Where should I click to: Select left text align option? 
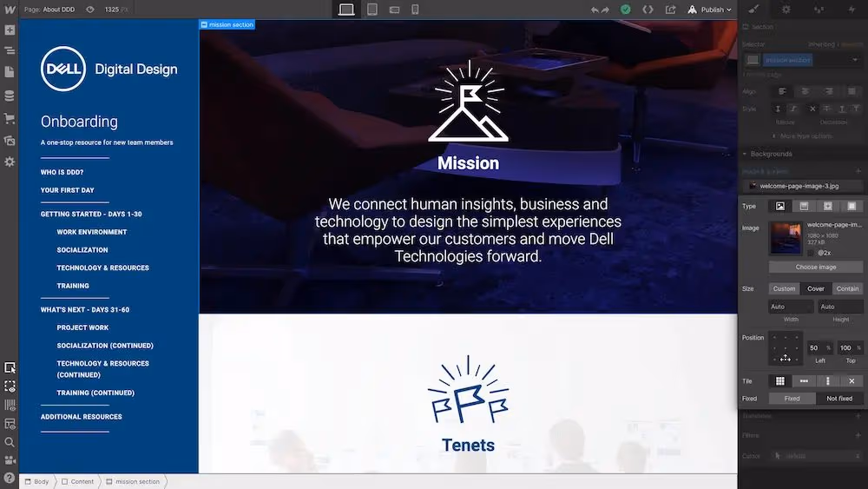click(x=782, y=91)
